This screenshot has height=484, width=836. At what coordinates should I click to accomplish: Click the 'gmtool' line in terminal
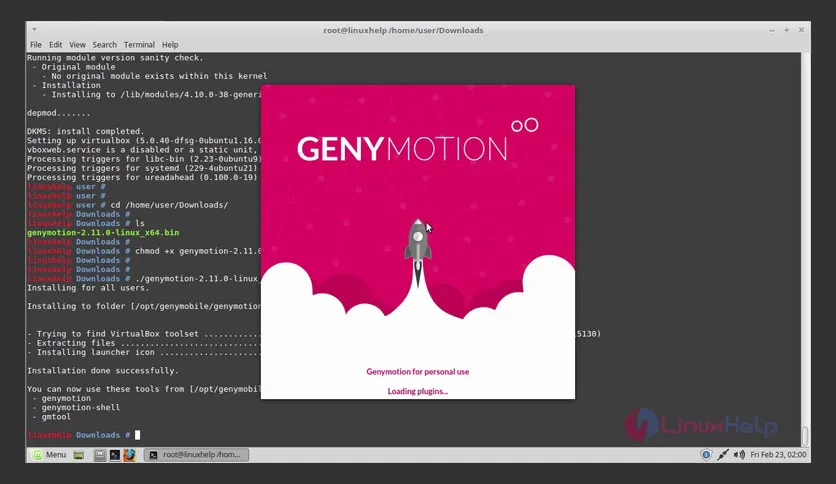pos(56,416)
